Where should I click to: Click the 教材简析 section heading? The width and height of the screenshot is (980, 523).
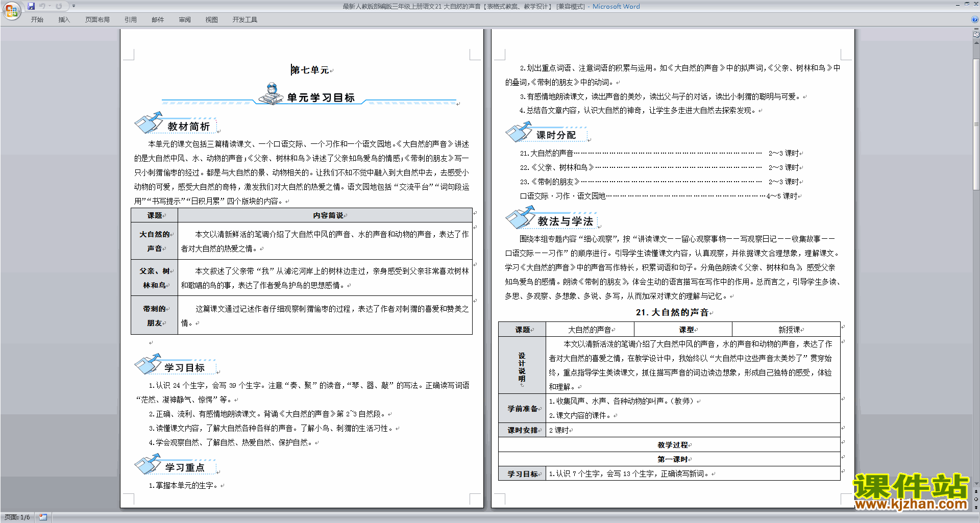188,126
